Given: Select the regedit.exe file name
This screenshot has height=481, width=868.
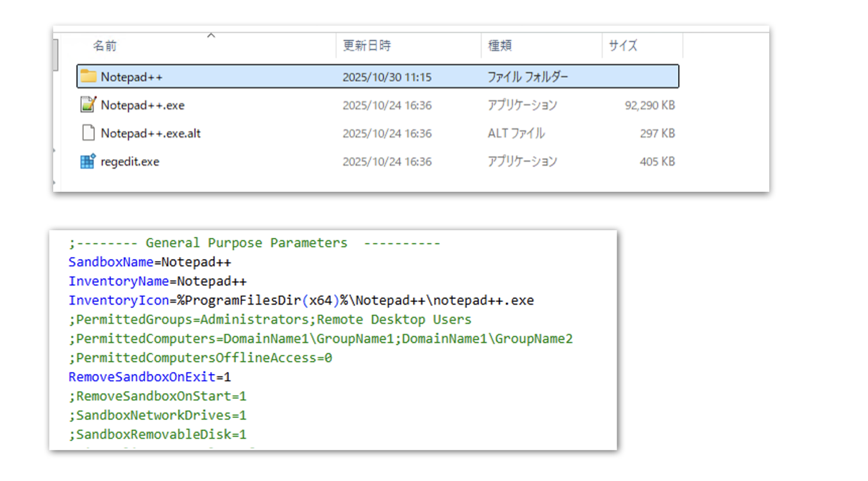Looking at the screenshot, I should [129, 162].
